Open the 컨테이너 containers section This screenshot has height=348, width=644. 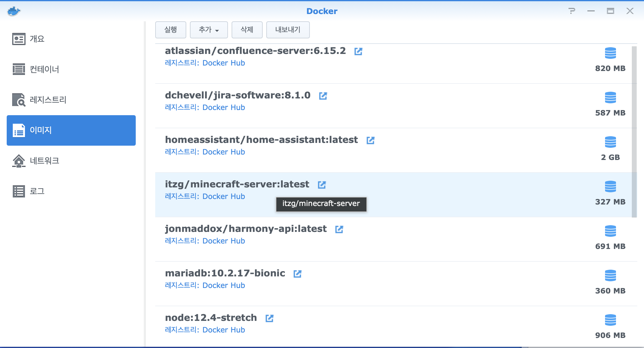[44, 69]
